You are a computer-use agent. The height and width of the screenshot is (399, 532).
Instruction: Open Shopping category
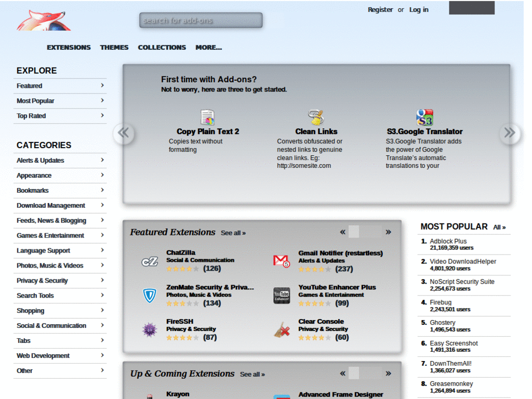pos(60,311)
